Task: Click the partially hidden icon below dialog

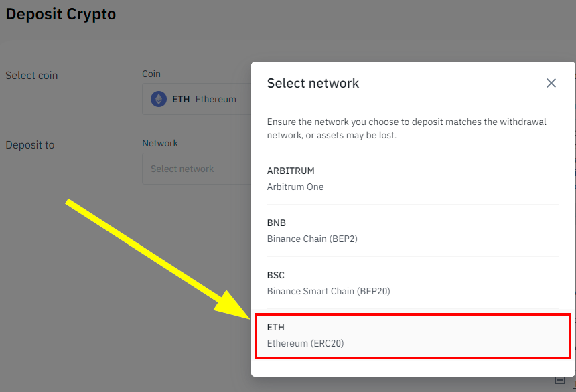Action: [560, 380]
